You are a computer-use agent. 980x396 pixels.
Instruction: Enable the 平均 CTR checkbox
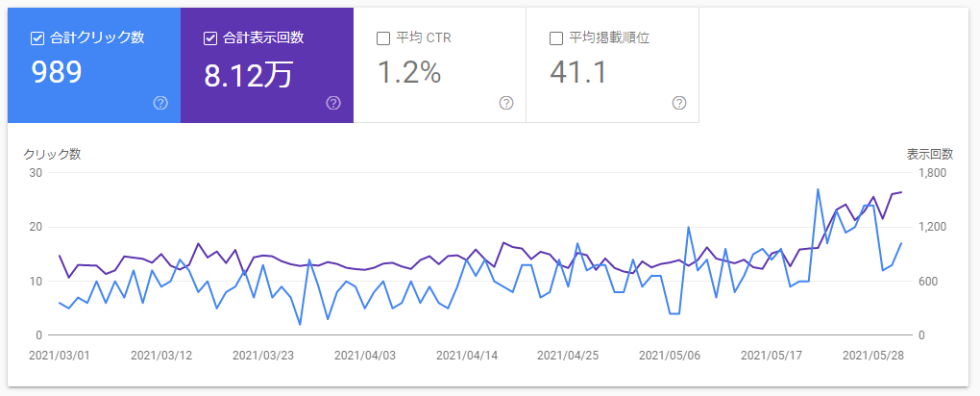point(383,38)
